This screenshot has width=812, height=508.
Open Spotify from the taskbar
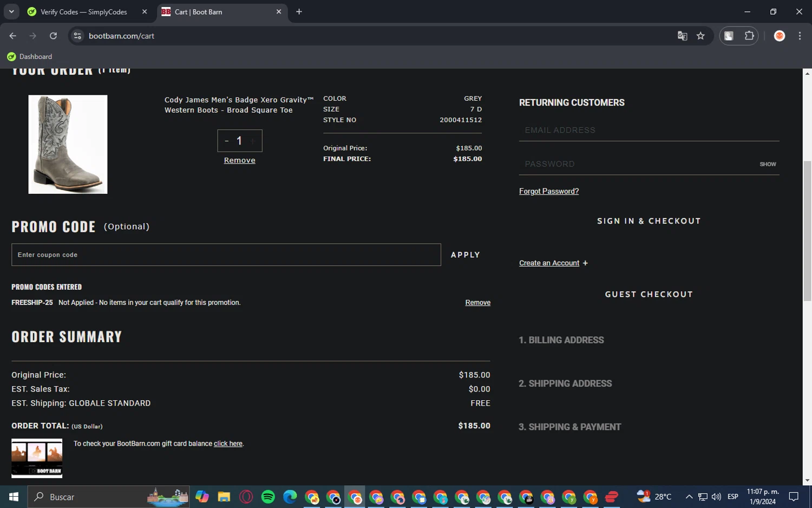(268, 497)
